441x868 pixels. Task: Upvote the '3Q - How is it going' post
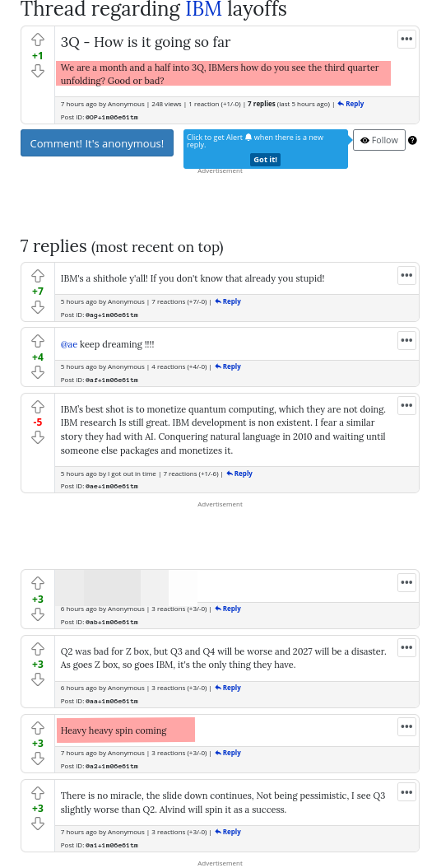(38, 40)
